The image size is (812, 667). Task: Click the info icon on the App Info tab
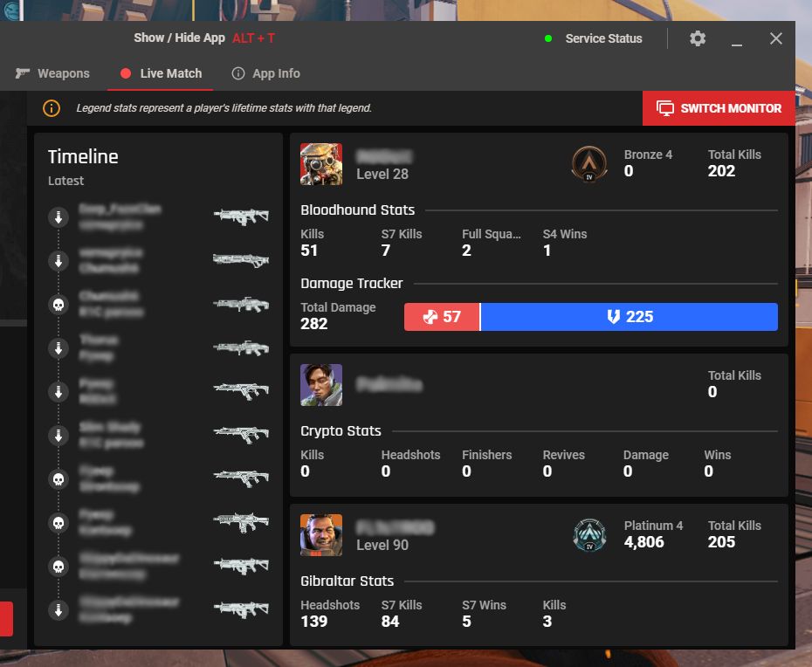(x=238, y=73)
